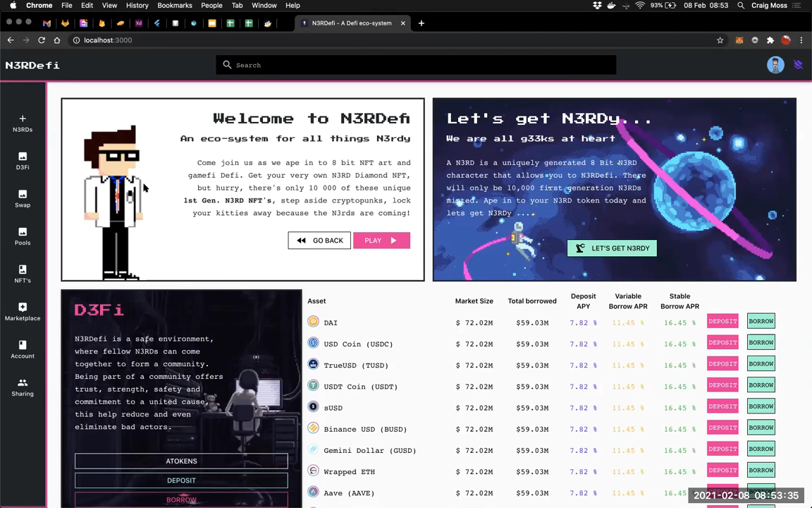Click the Gemini Dollar (GUSD) asset name
This screenshot has height=508, width=812.
pyautogui.click(x=370, y=450)
